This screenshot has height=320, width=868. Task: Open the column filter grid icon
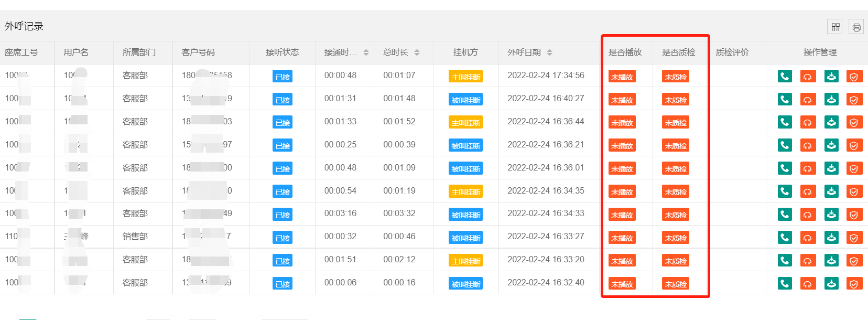pyautogui.click(x=836, y=27)
